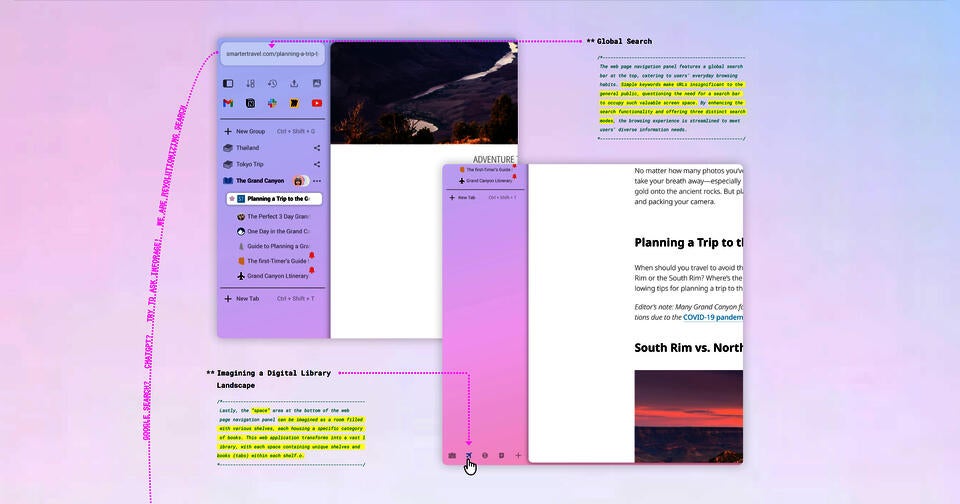Open the YouTube shortcut
Screen dimensions: 960x504
pos(317,103)
